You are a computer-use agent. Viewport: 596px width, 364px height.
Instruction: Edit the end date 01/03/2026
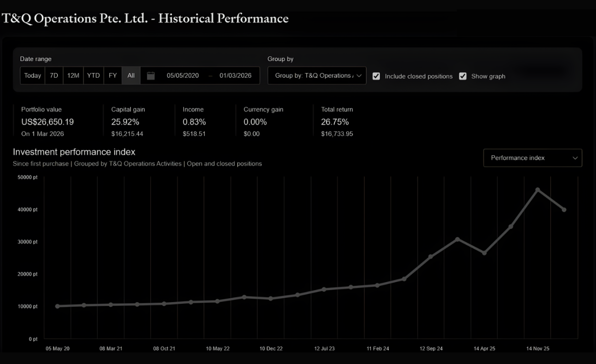pos(235,76)
